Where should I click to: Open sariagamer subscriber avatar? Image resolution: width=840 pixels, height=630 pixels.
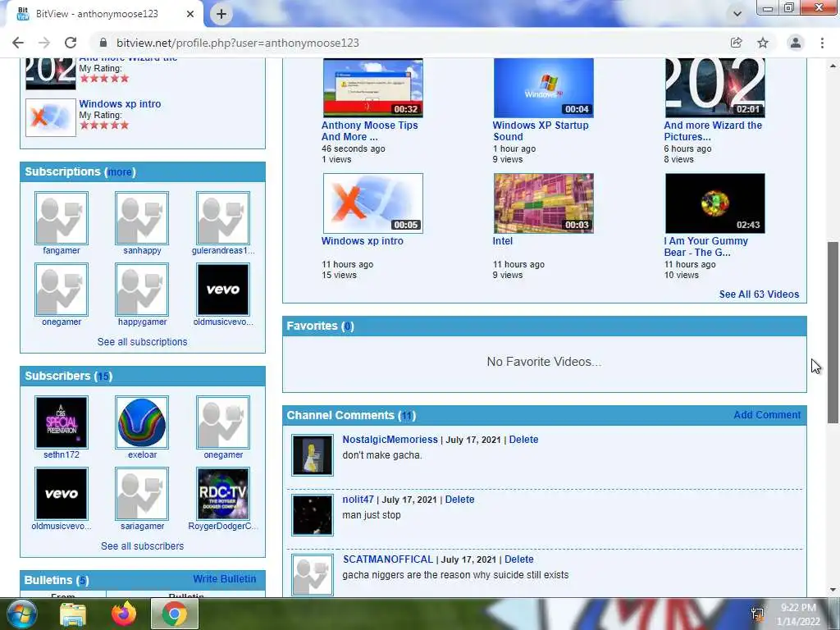point(142,493)
